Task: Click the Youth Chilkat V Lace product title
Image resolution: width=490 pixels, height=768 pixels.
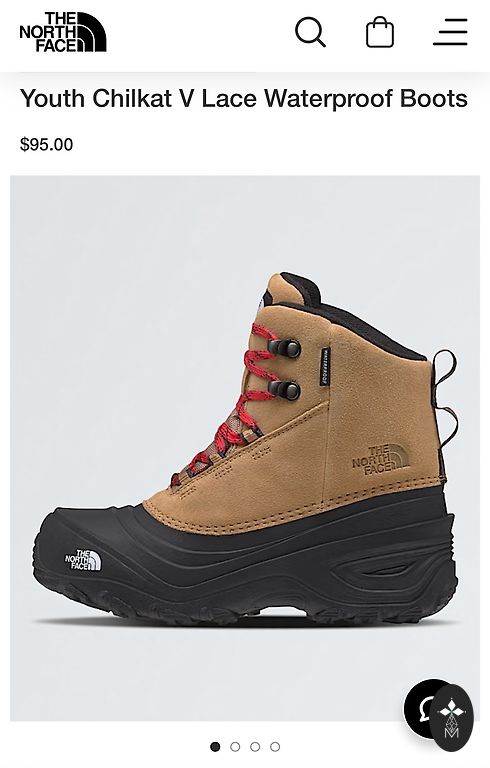Action: click(x=244, y=98)
